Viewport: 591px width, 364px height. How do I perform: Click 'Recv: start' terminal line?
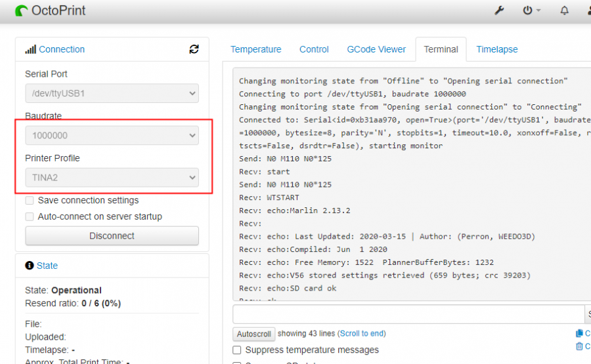pyautogui.click(x=265, y=172)
